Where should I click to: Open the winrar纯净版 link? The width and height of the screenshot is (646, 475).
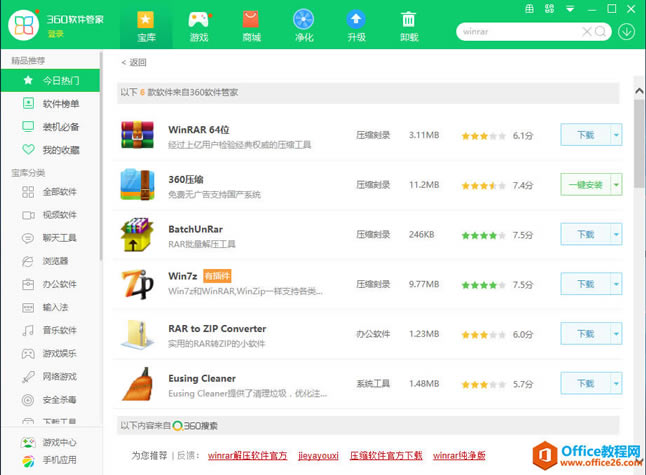point(459,456)
